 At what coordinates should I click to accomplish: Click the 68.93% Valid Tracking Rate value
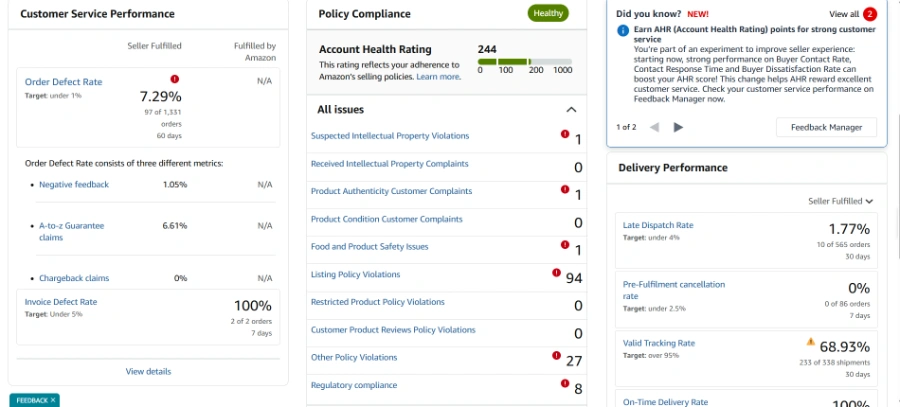click(844, 347)
